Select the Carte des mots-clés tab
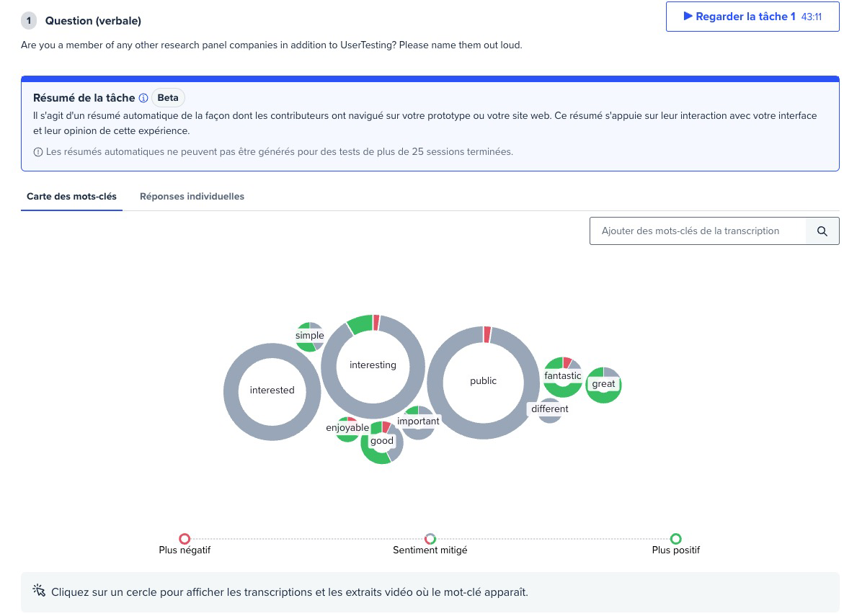This screenshot has height=616, width=844. point(71,196)
